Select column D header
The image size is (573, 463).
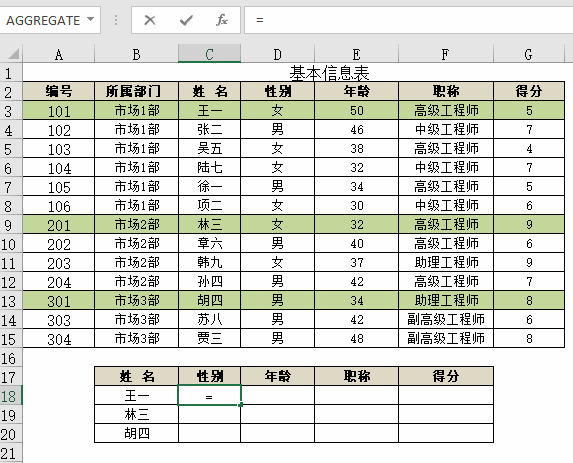(x=277, y=54)
